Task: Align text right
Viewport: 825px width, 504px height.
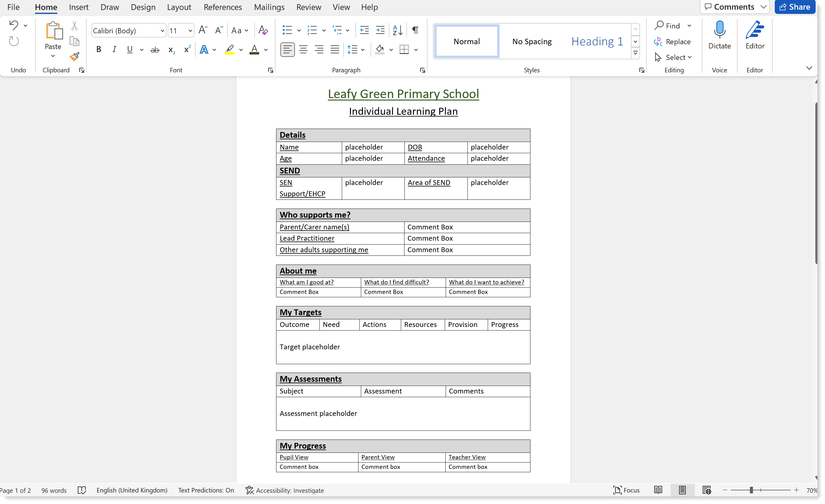Action: pyautogui.click(x=319, y=50)
